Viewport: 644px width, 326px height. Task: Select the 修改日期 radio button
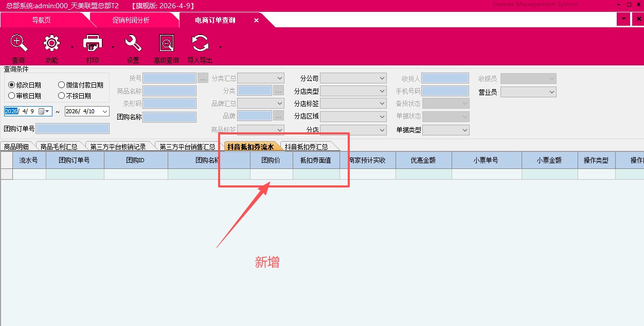pyautogui.click(x=12, y=85)
